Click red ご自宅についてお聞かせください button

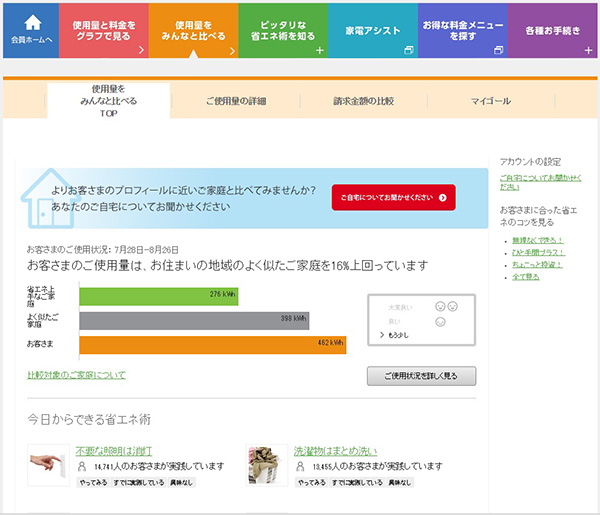click(x=393, y=197)
